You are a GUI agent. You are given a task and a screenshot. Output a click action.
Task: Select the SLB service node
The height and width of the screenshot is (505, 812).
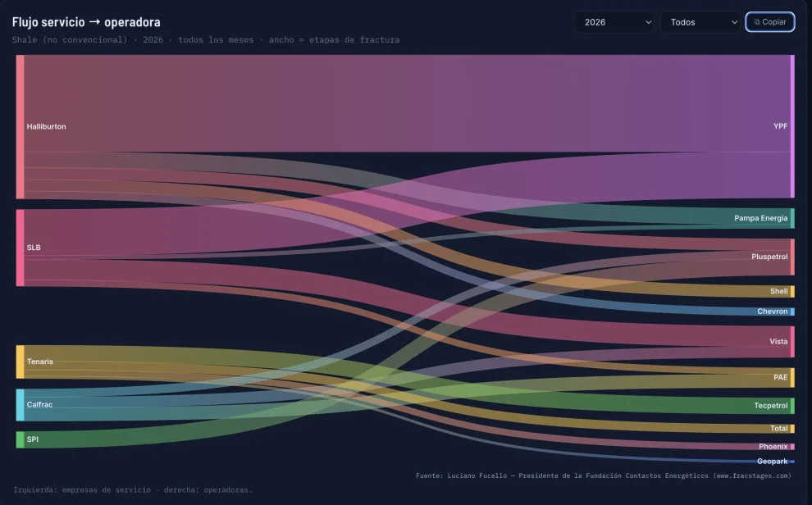tap(21, 248)
